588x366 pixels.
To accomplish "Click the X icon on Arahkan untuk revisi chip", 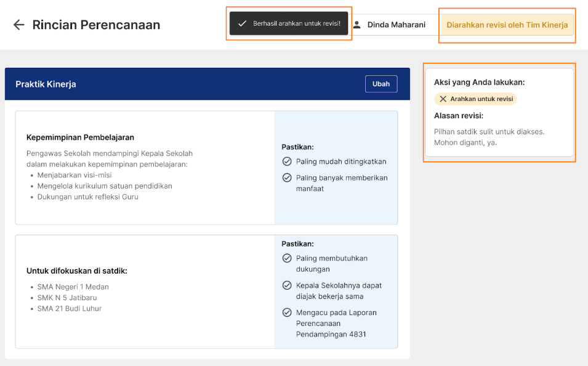I will click(443, 99).
